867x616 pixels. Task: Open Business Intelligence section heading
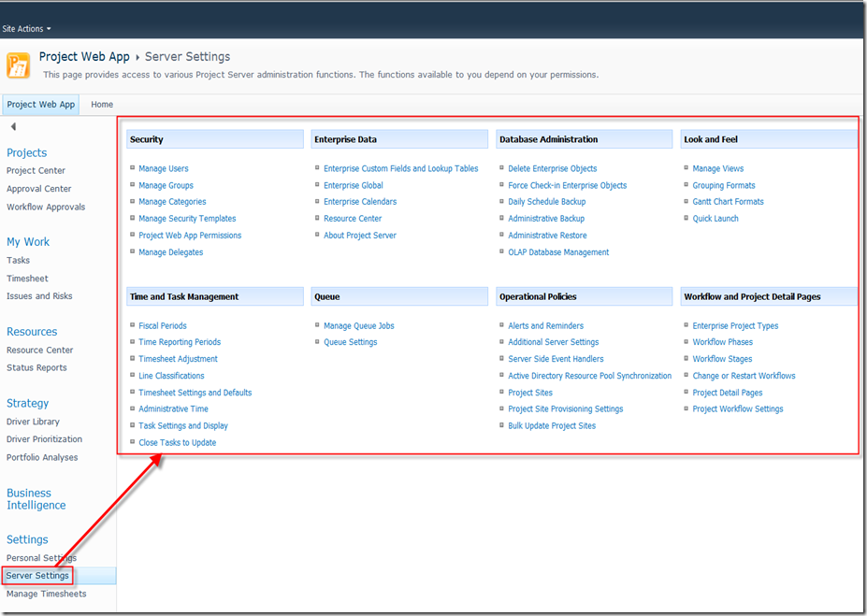[36, 499]
